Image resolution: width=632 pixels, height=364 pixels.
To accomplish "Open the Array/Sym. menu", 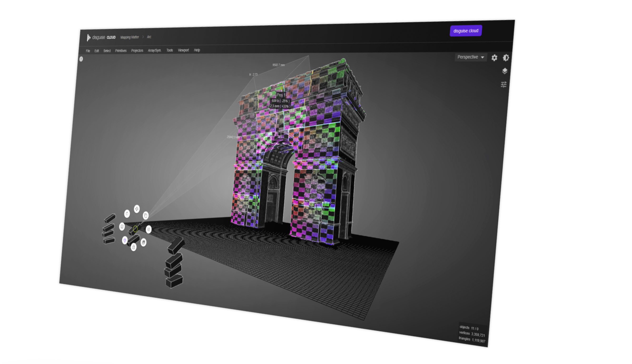I will (155, 50).
